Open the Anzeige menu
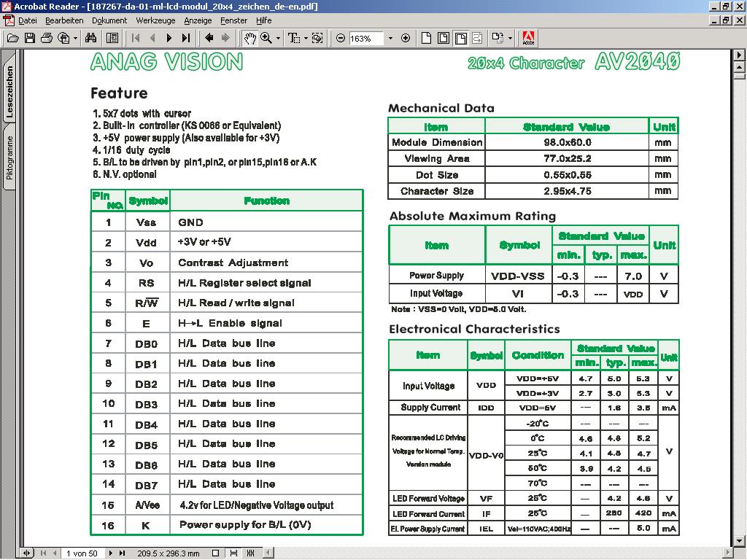Image resolution: width=747 pixels, height=560 pixels. click(198, 20)
